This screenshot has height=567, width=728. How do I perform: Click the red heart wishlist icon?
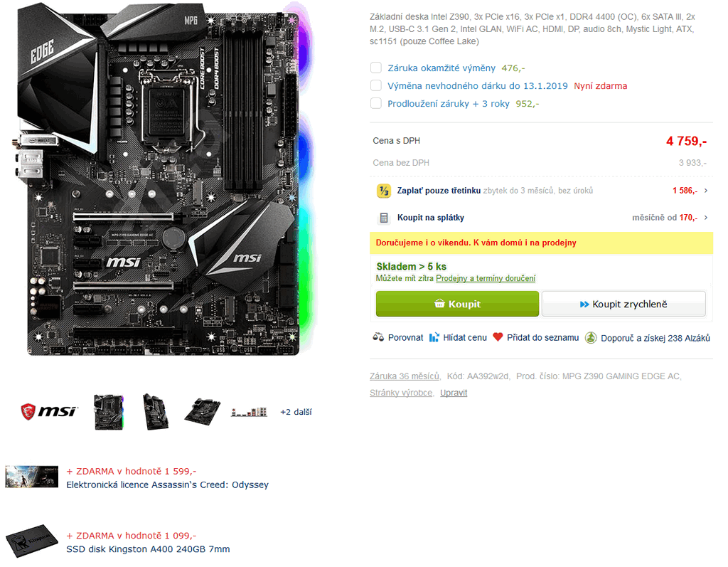[x=498, y=337]
